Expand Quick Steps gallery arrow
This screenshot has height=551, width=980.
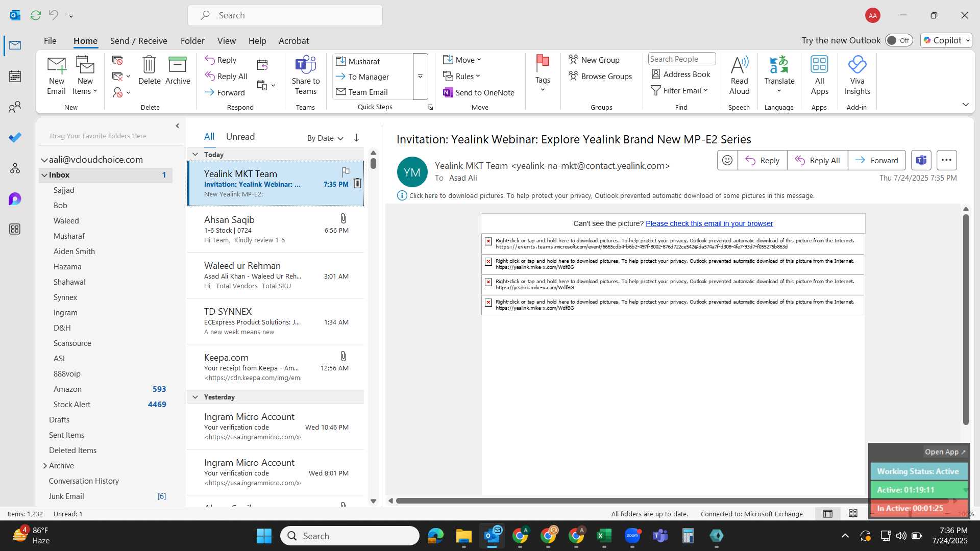[420, 77]
